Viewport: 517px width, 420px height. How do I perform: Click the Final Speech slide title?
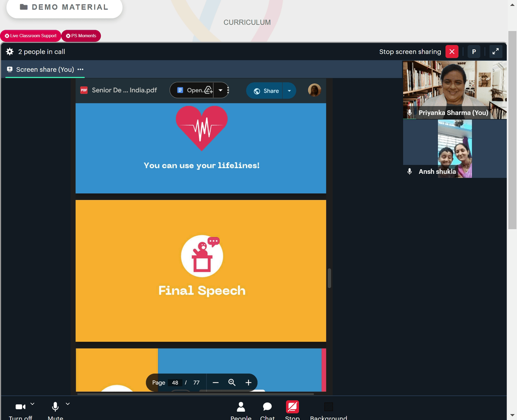click(x=202, y=291)
